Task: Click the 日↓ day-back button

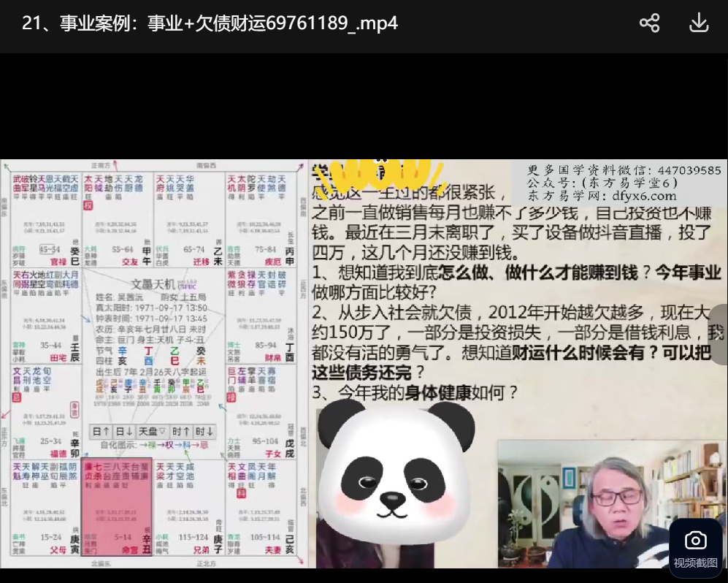Action: (125, 431)
